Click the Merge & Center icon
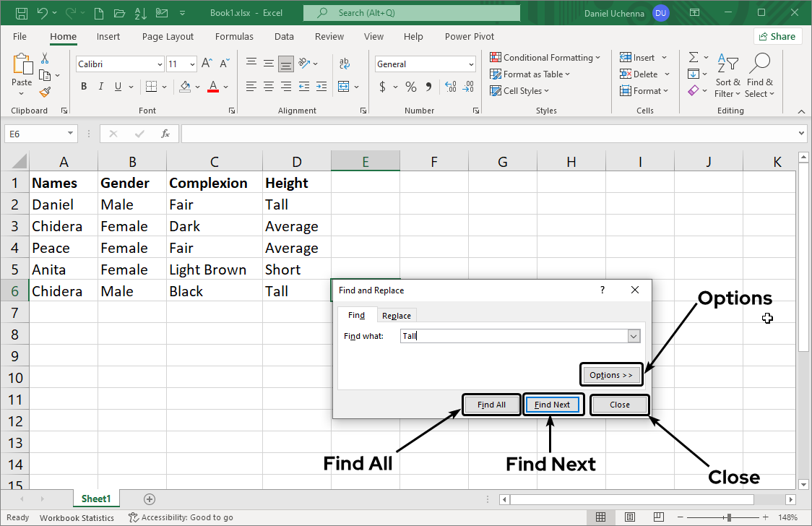Screen dimensions: 812x526 point(344,87)
